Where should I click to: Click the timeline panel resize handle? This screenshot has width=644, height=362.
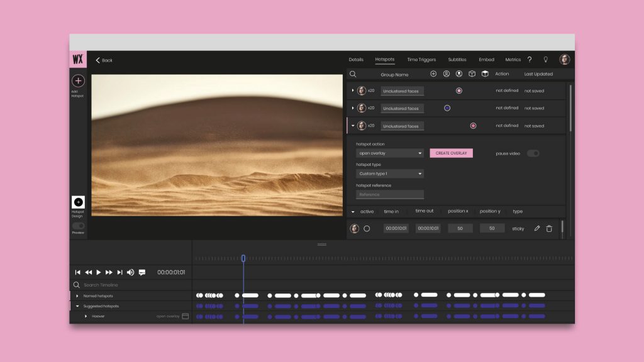(x=322, y=244)
